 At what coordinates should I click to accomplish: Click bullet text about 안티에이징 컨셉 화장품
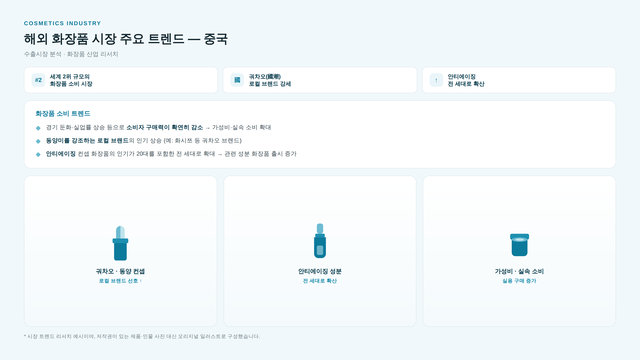click(x=171, y=154)
